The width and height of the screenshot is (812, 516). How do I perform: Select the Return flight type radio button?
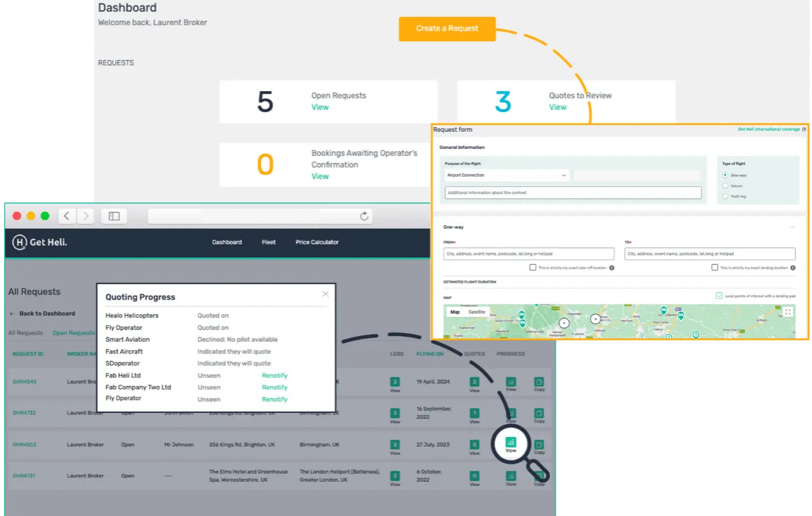click(x=725, y=186)
